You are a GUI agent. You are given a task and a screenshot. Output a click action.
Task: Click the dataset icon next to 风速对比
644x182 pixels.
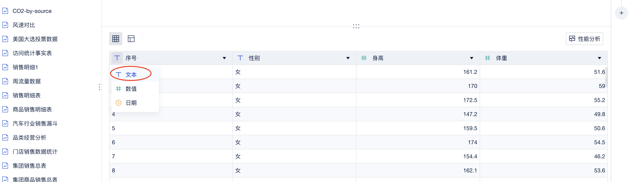click(5, 25)
